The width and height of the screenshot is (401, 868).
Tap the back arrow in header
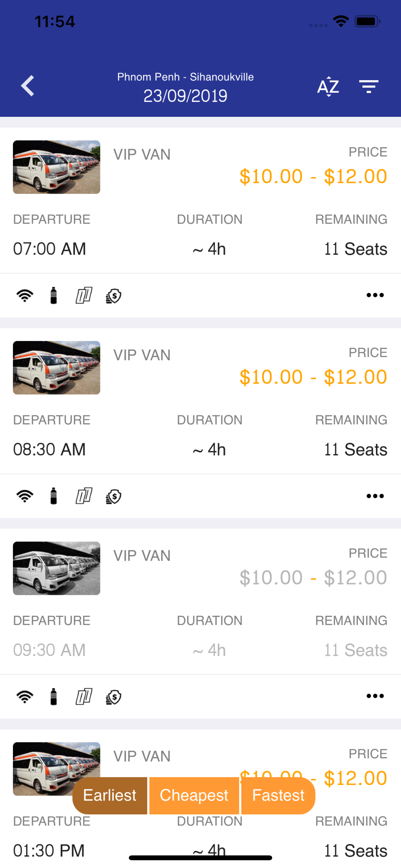pyautogui.click(x=28, y=86)
